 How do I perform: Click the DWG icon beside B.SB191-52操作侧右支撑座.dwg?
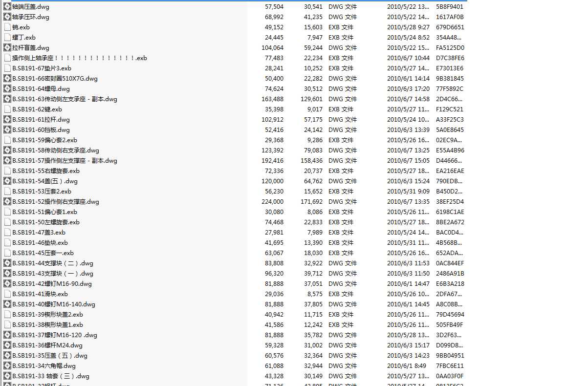tap(7, 202)
